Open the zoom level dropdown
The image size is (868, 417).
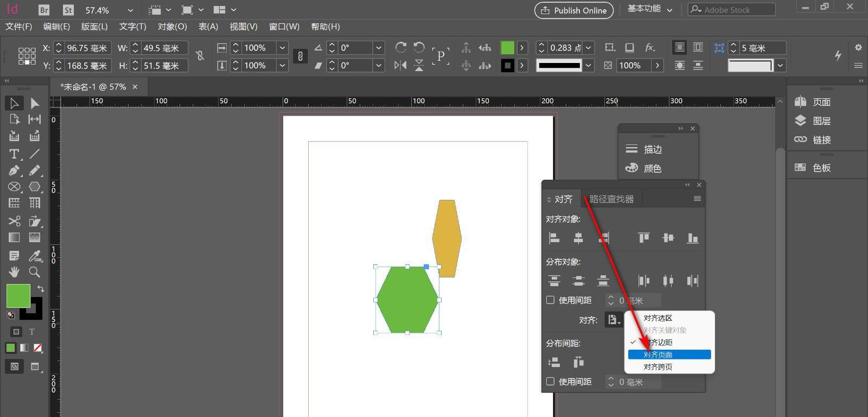click(130, 10)
